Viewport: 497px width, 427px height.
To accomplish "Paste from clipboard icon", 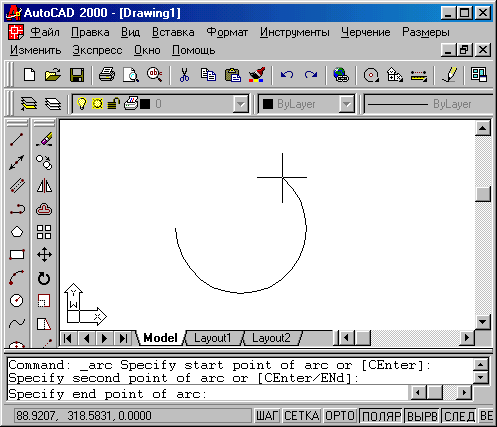I will (233, 75).
